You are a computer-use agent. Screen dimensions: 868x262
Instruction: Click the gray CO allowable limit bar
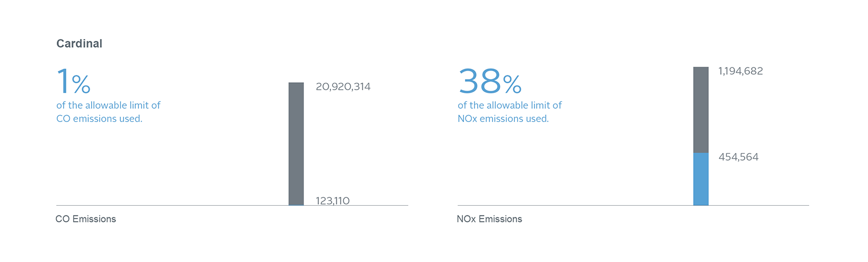pyautogui.click(x=296, y=143)
